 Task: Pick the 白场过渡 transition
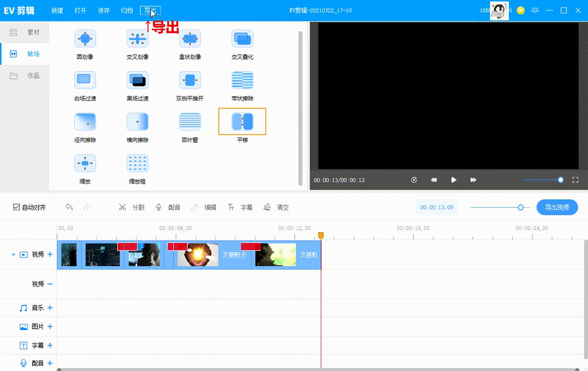click(85, 80)
